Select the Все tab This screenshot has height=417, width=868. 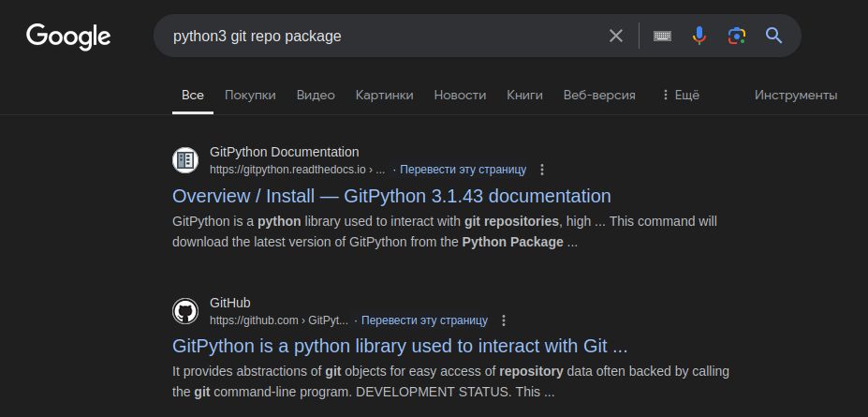coord(193,96)
